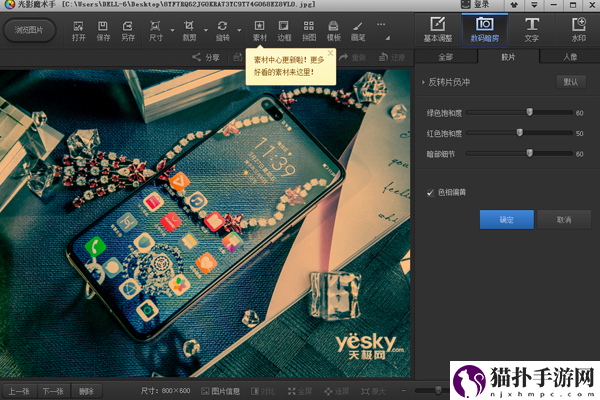Select the 人像 portrait tab
Viewport: 600px width, 400px height.
tap(570, 57)
